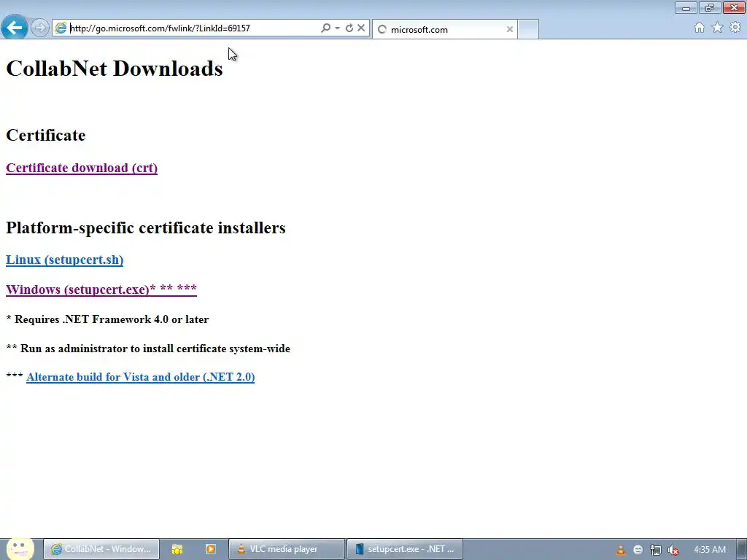747x560 pixels.
Task: Open the Certificate download (crt) link
Action: [82, 168]
